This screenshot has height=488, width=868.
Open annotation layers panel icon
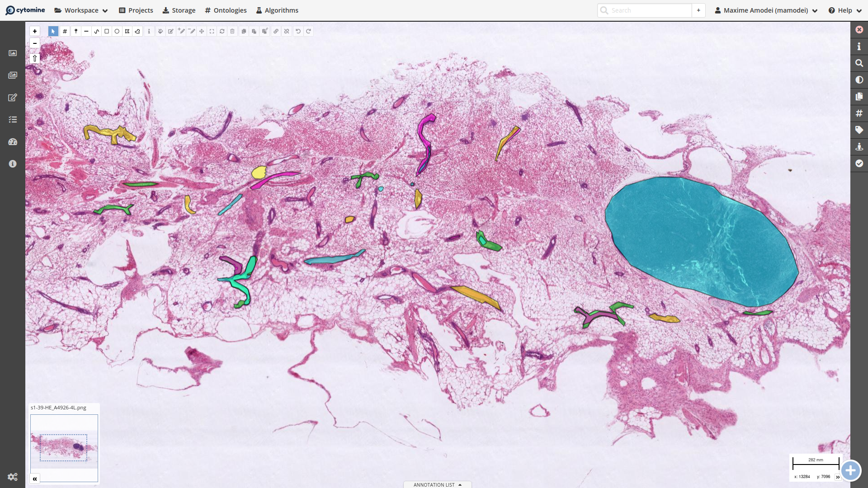859,97
